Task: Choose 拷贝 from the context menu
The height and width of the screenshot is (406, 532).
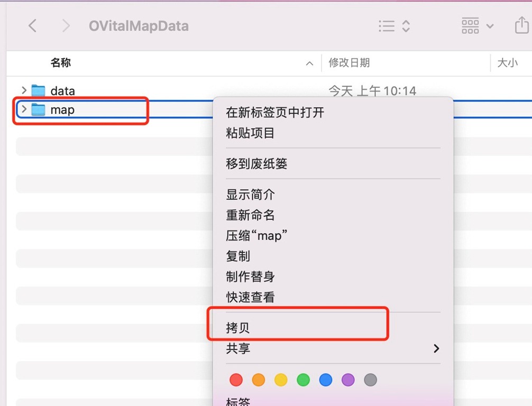Action: (238, 328)
